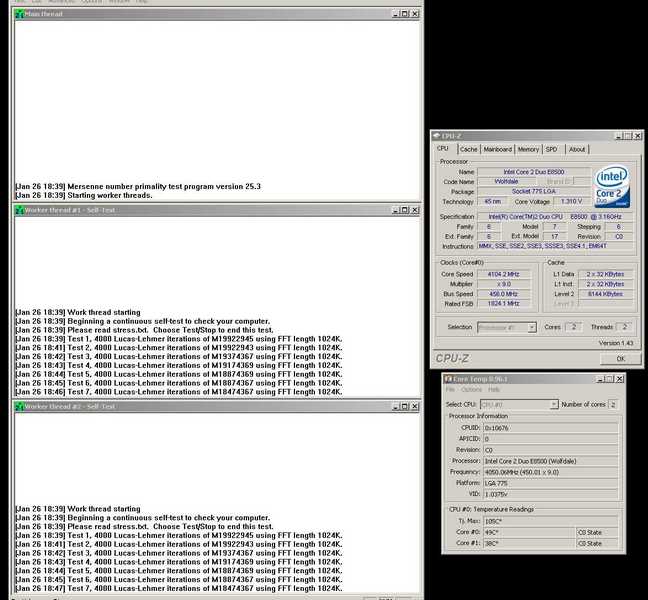Screen dimensions: 648x600
Task: Open the About tab in CPU-Z
Action: pyautogui.click(x=577, y=149)
